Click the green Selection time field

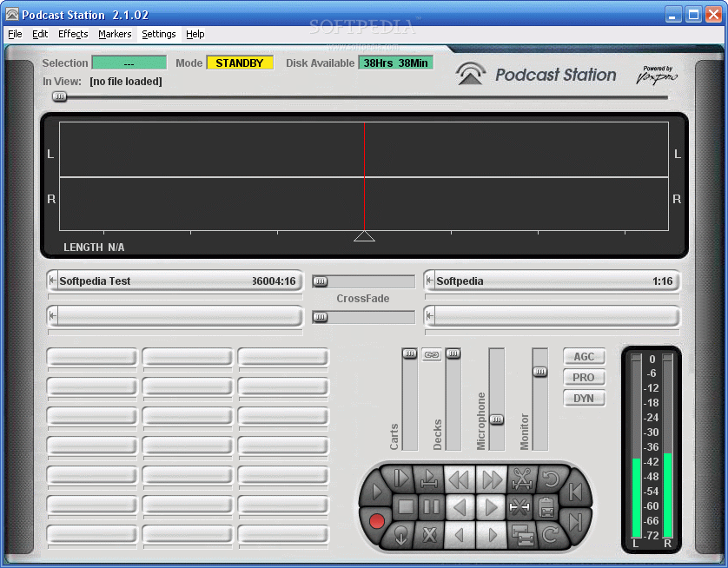[x=129, y=63]
